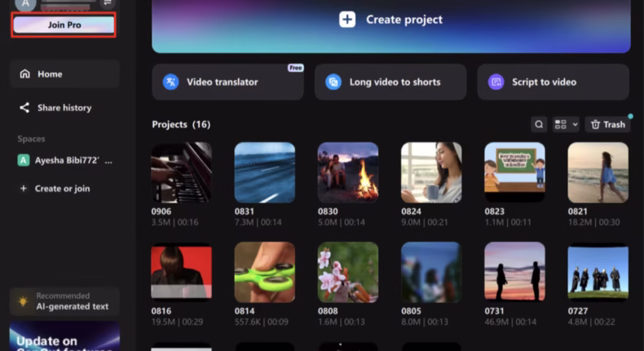Open Share history in sidebar
The width and height of the screenshot is (644, 351).
[64, 108]
